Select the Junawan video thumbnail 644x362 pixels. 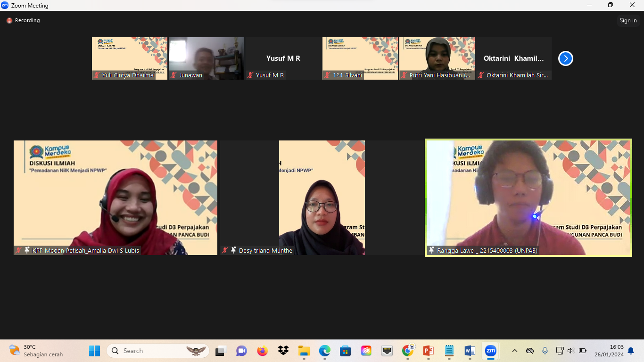[206, 58]
